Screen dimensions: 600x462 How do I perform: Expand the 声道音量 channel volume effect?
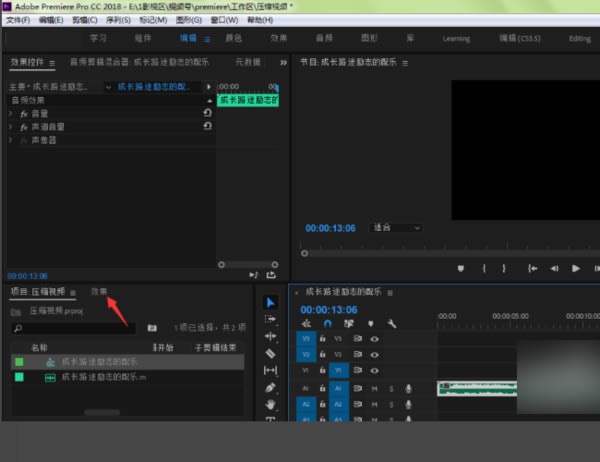11,126
